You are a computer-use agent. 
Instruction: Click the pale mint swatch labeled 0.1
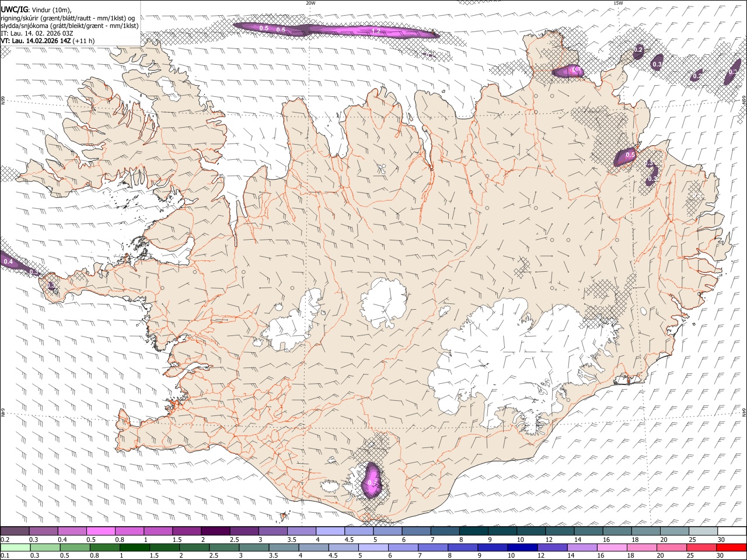tap(15, 547)
